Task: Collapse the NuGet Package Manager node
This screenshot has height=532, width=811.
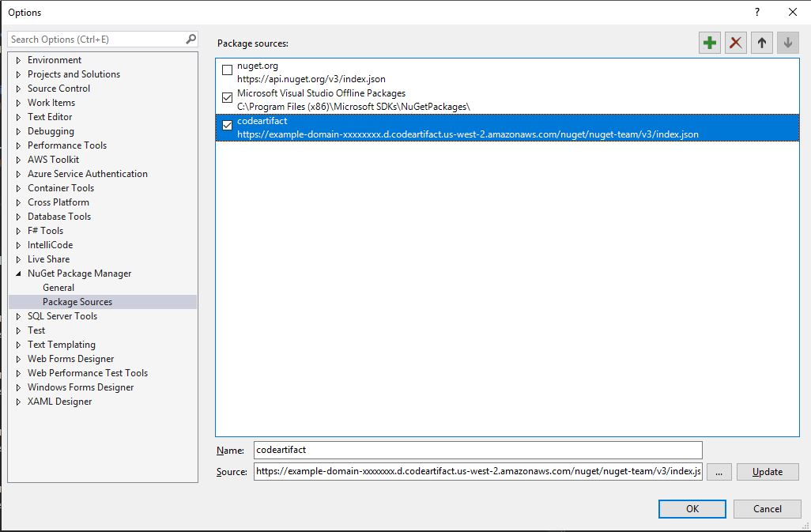Action: coord(17,273)
